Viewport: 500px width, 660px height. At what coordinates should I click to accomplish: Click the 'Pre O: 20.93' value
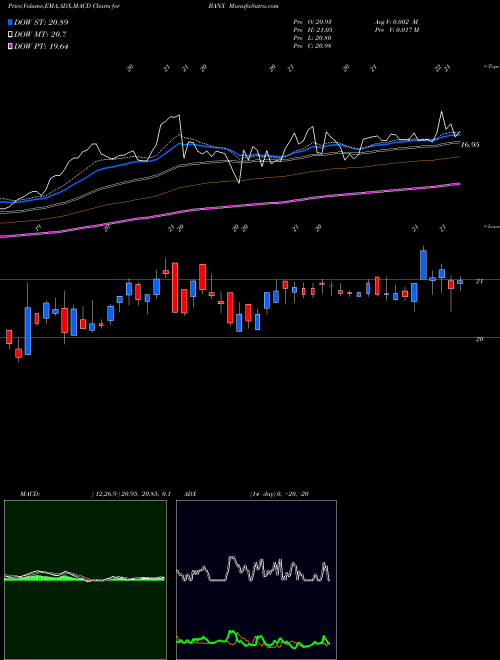[x=312, y=22]
